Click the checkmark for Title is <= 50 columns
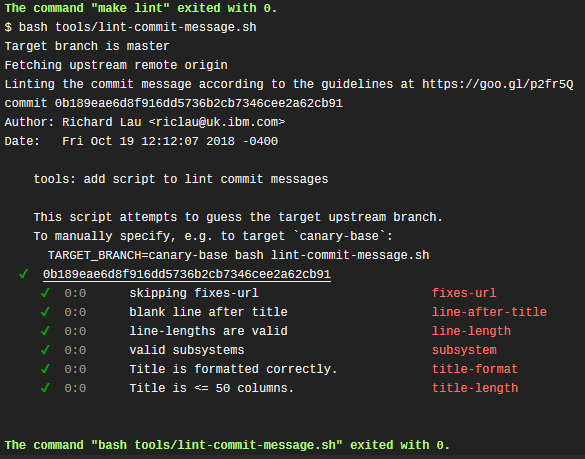The image size is (585, 459). pos(45,388)
